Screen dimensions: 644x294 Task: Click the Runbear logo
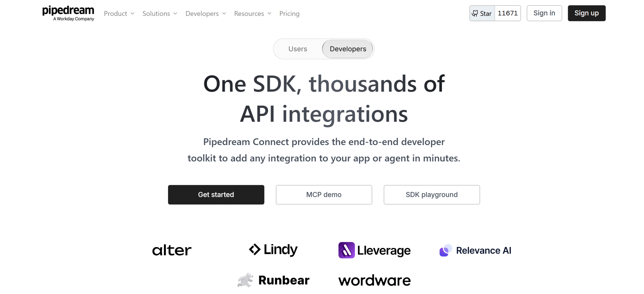[273, 280]
